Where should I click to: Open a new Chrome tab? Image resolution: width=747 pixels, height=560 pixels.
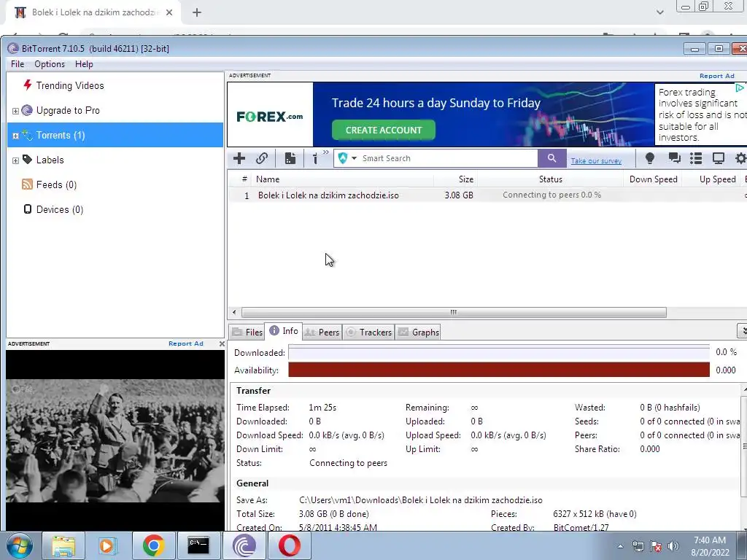click(x=197, y=12)
